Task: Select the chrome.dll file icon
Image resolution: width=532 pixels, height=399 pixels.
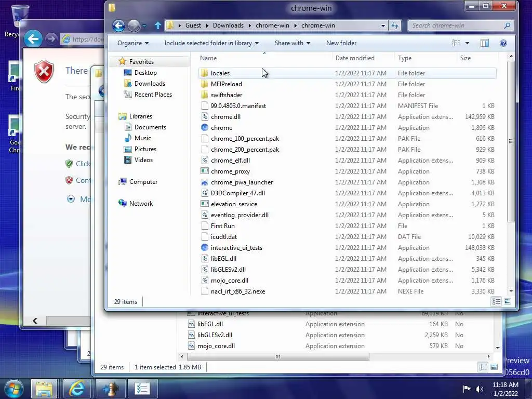Action: [204, 117]
